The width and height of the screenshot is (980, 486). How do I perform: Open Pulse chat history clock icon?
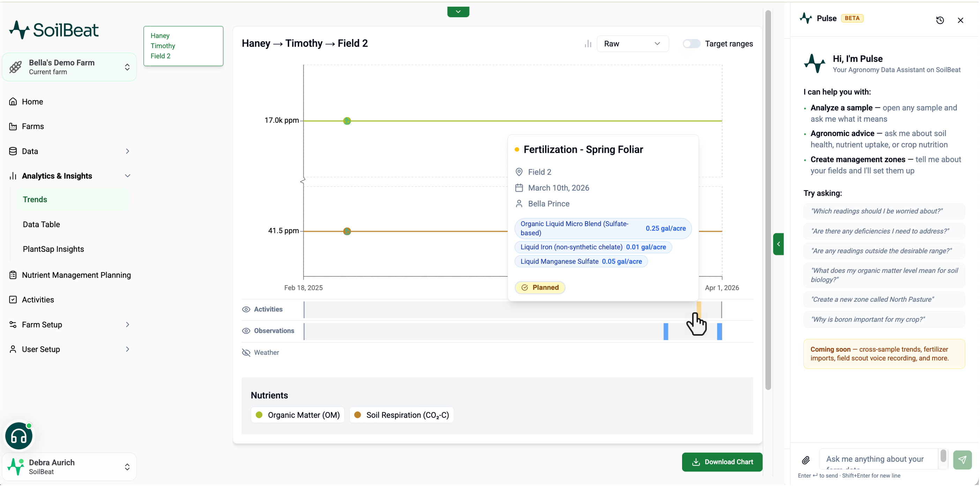tap(940, 20)
